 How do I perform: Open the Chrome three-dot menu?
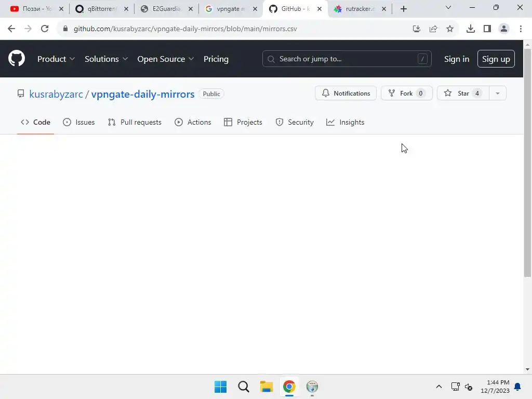tap(521, 29)
